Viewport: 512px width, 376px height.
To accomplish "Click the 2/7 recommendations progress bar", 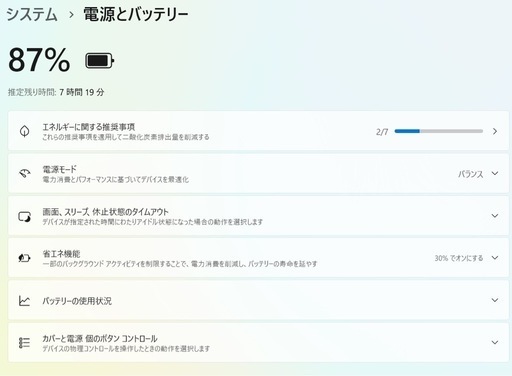I will click(439, 131).
